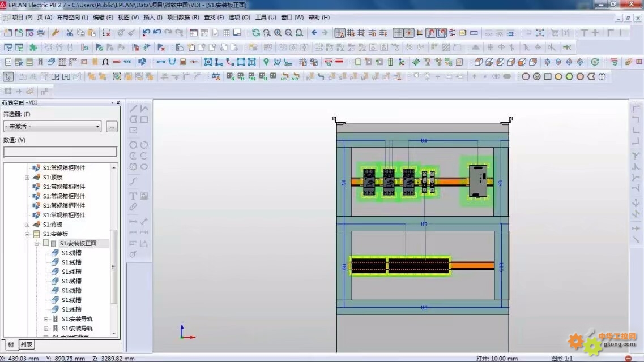Select the yellow ellipse shape icon

(x=558, y=77)
